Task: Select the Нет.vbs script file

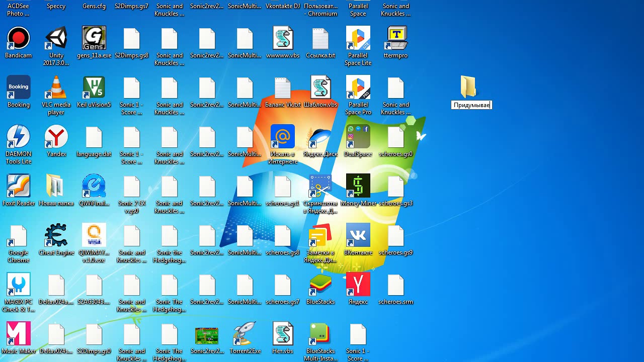Action: coord(283,334)
